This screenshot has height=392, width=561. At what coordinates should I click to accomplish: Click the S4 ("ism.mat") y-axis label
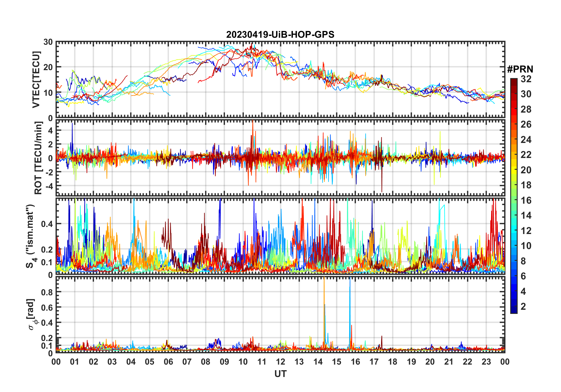[30, 236]
